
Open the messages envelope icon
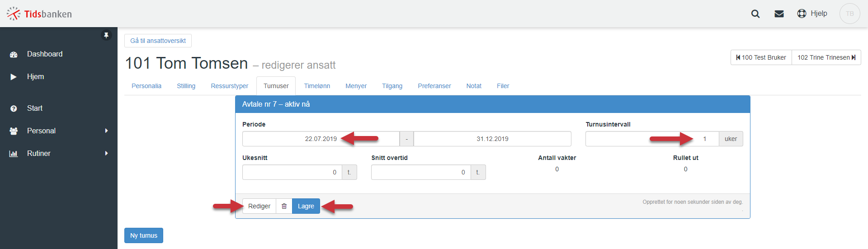pos(779,14)
